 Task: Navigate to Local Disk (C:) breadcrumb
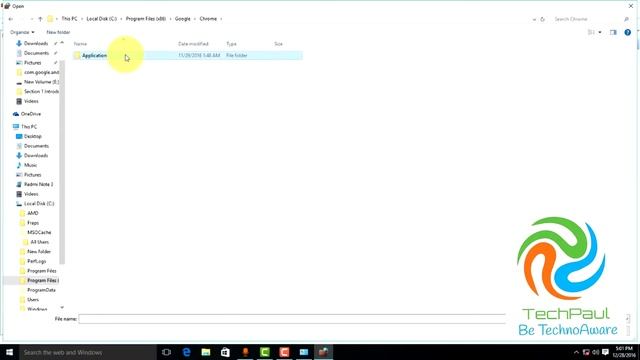(102, 19)
